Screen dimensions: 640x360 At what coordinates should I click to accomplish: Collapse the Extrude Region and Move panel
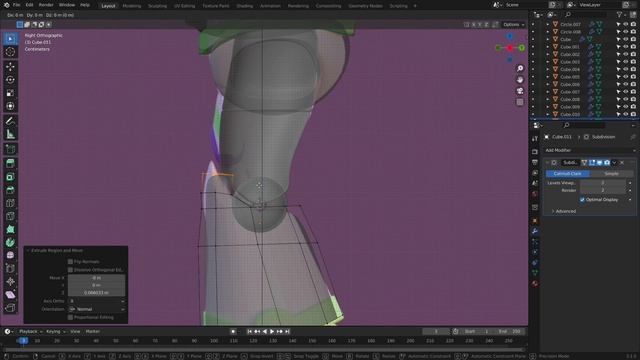point(28,250)
